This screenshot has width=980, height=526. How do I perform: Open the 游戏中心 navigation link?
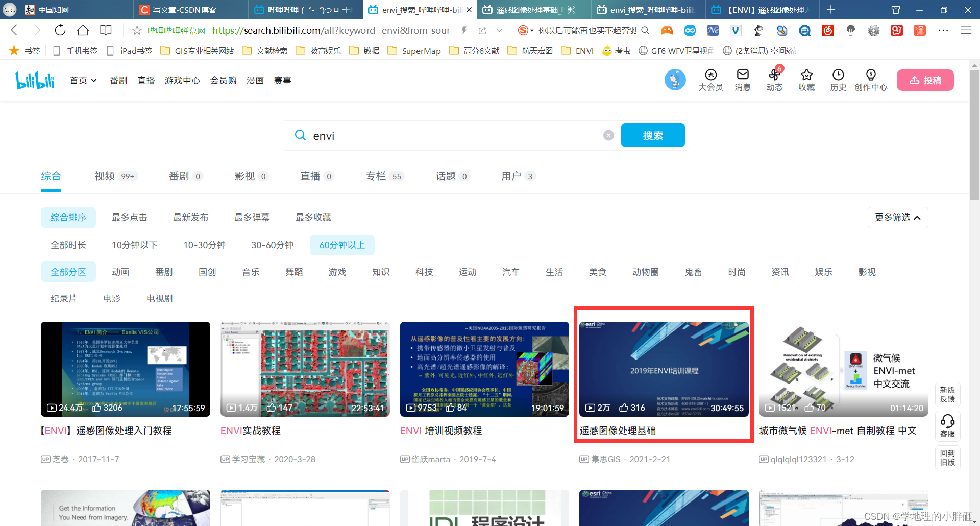tap(182, 81)
